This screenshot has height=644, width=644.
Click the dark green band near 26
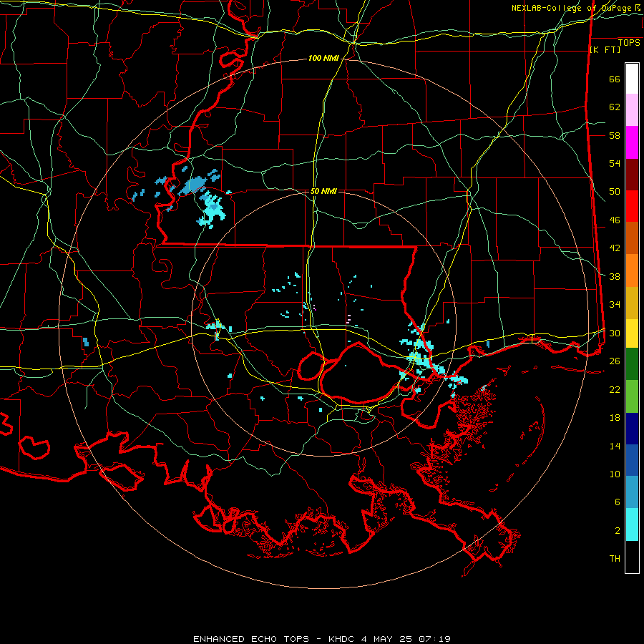[632, 364]
